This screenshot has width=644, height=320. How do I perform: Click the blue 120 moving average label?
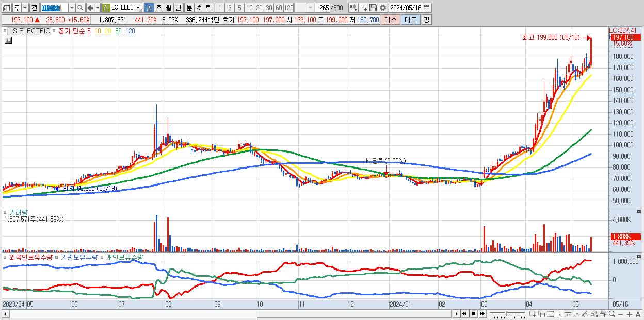[131, 31]
